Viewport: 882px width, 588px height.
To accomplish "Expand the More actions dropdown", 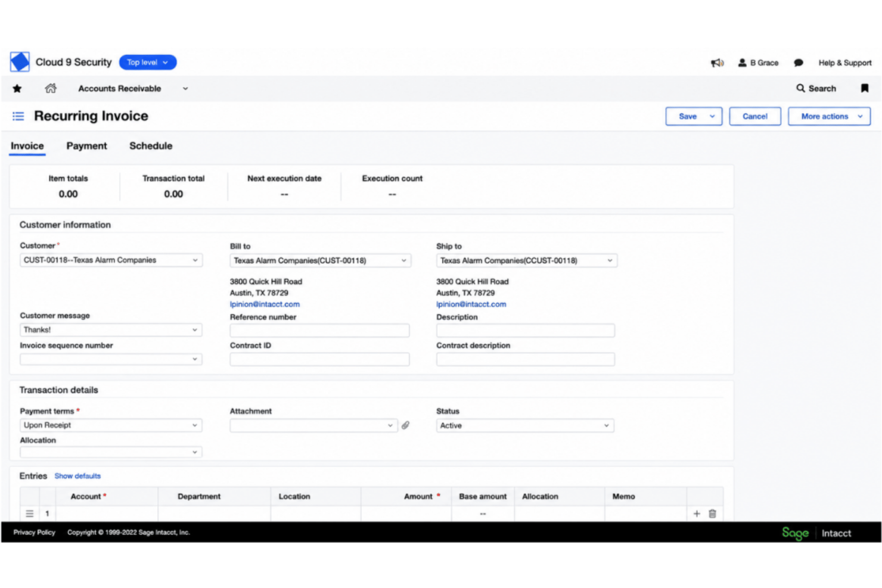I will pos(829,116).
